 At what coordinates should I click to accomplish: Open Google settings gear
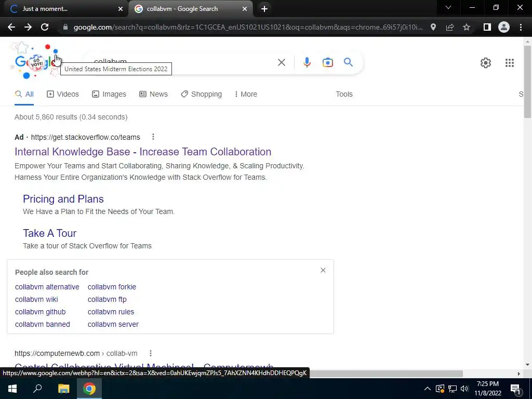pos(486,63)
